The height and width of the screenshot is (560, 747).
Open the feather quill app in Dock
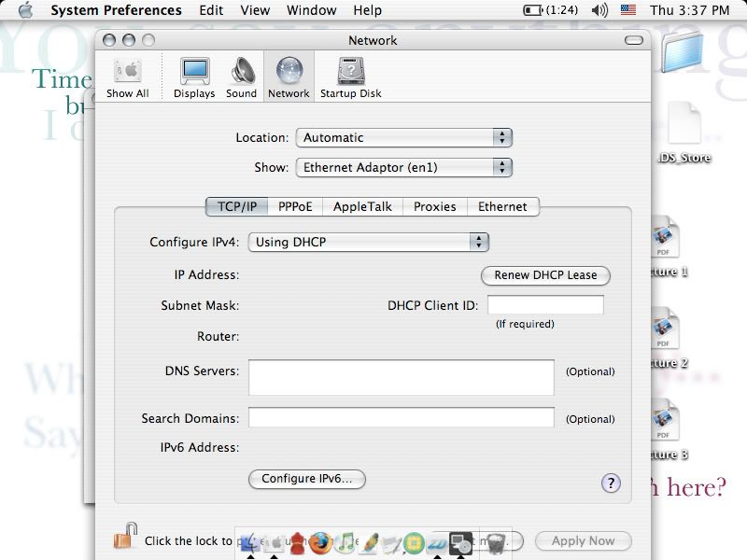click(369, 543)
